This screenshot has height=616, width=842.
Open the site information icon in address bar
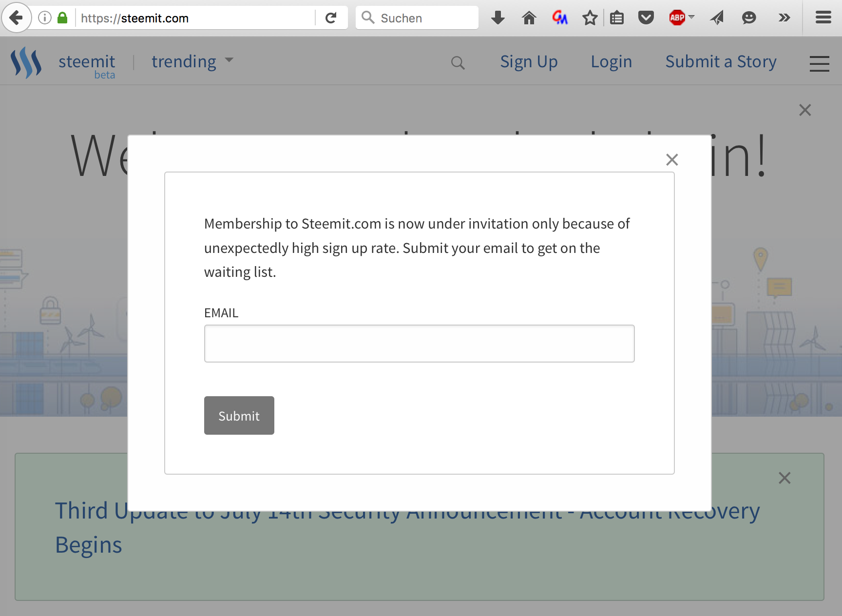point(45,18)
